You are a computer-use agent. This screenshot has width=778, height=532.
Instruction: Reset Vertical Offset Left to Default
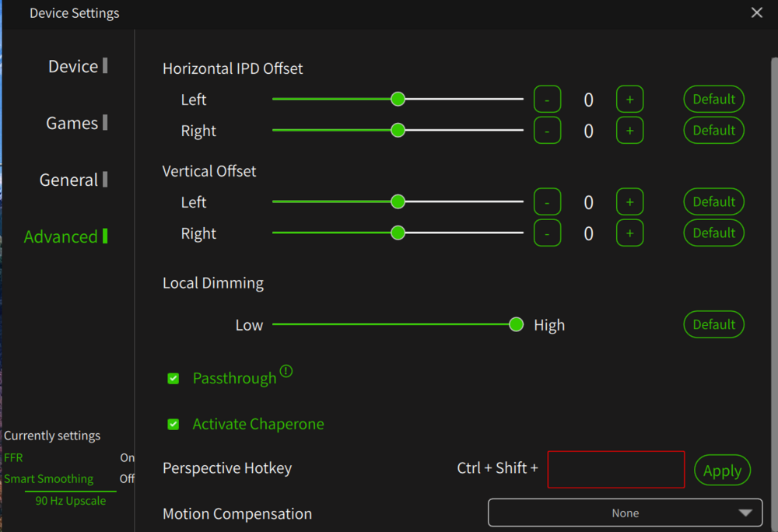(713, 202)
